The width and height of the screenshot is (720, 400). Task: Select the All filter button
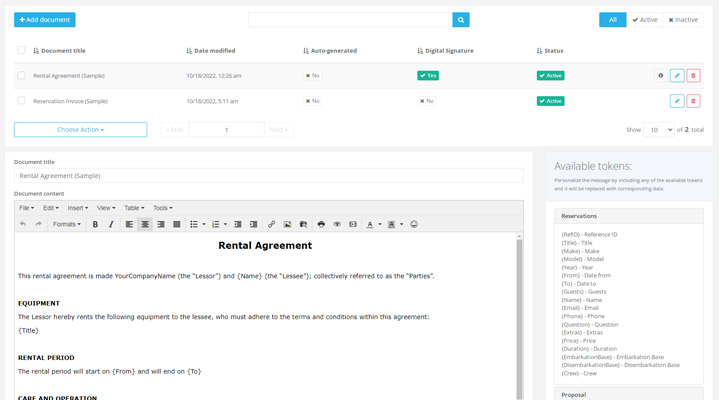pyautogui.click(x=613, y=20)
